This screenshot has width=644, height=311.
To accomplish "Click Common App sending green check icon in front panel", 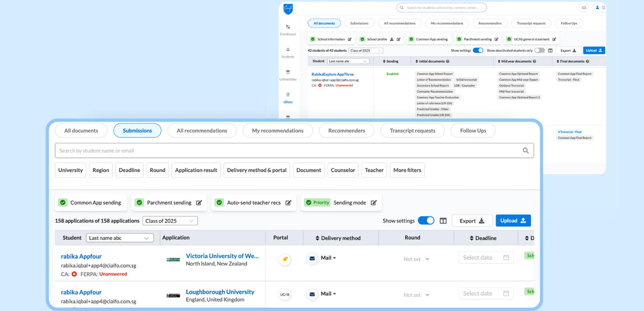I will (63, 203).
